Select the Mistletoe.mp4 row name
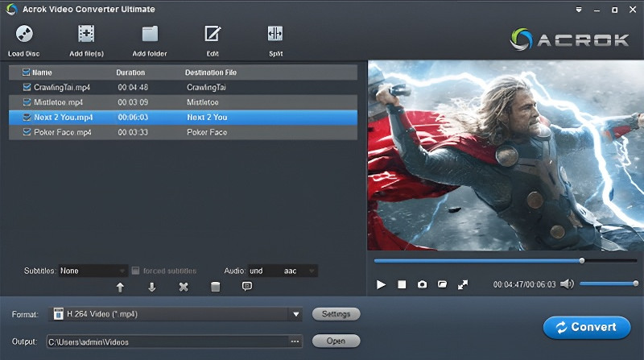This screenshot has width=644, height=360. (x=58, y=102)
